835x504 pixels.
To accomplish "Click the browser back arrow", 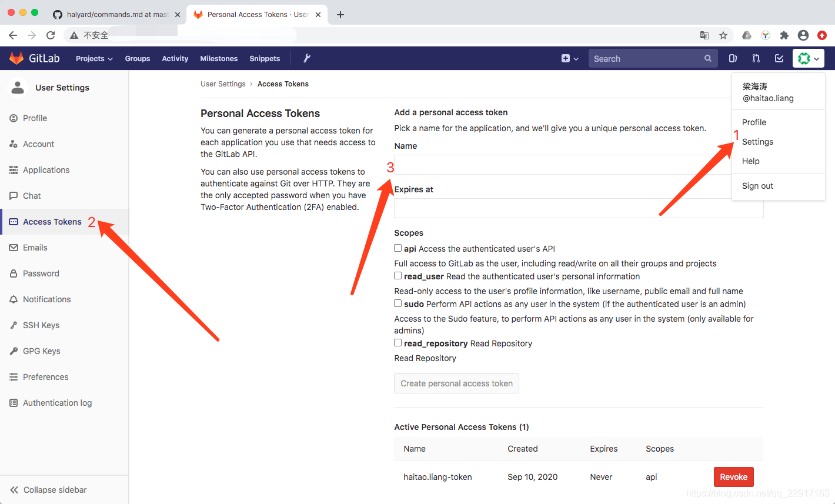I will tap(13, 35).
